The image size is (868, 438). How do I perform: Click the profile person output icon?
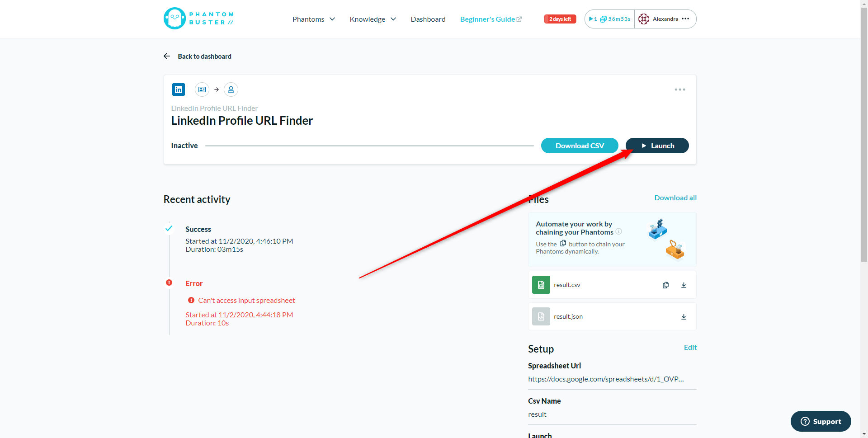point(231,89)
